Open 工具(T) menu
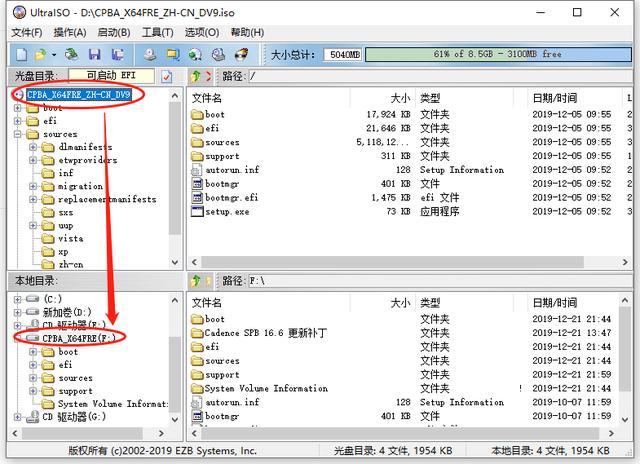The width and height of the screenshot is (640, 464). click(158, 33)
